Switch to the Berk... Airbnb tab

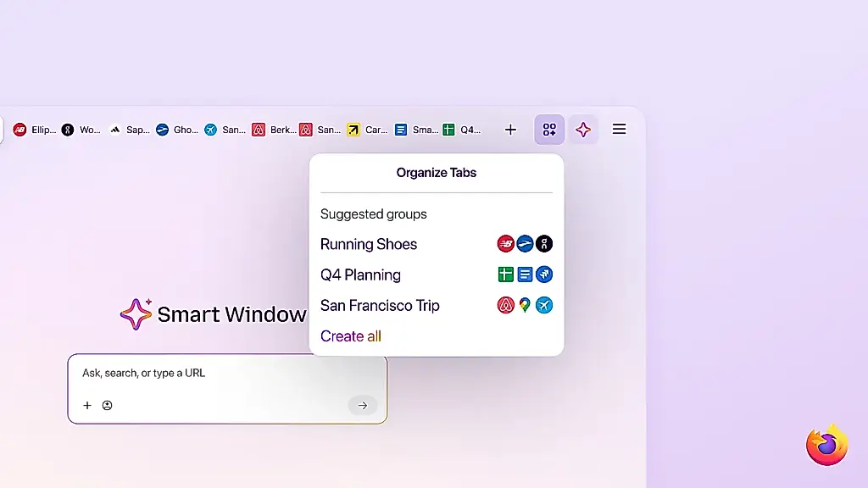tap(274, 130)
